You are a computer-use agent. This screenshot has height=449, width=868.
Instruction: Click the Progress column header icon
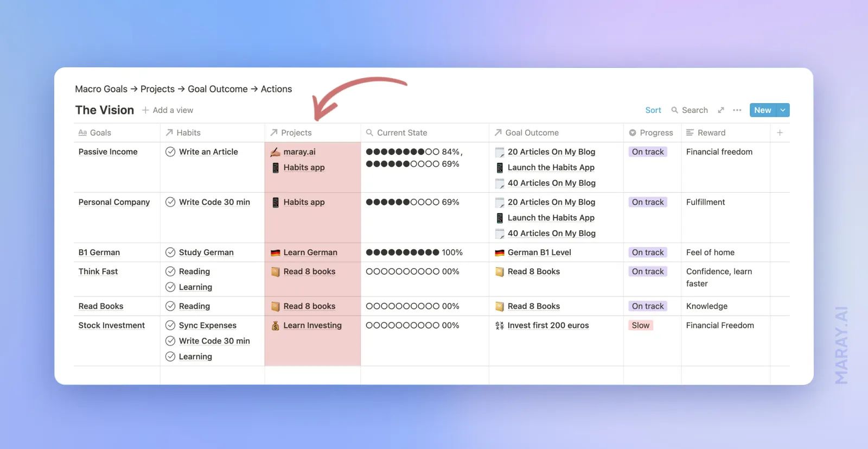point(633,132)
